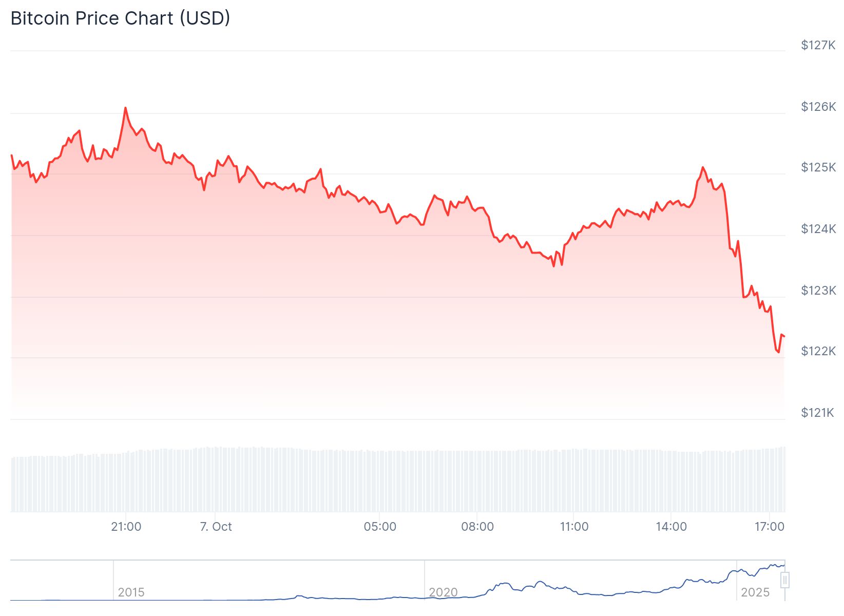Click the $124K price axis label
Image resolution: width=844 pixels, height=616 pixels.
tap(818, 229)
